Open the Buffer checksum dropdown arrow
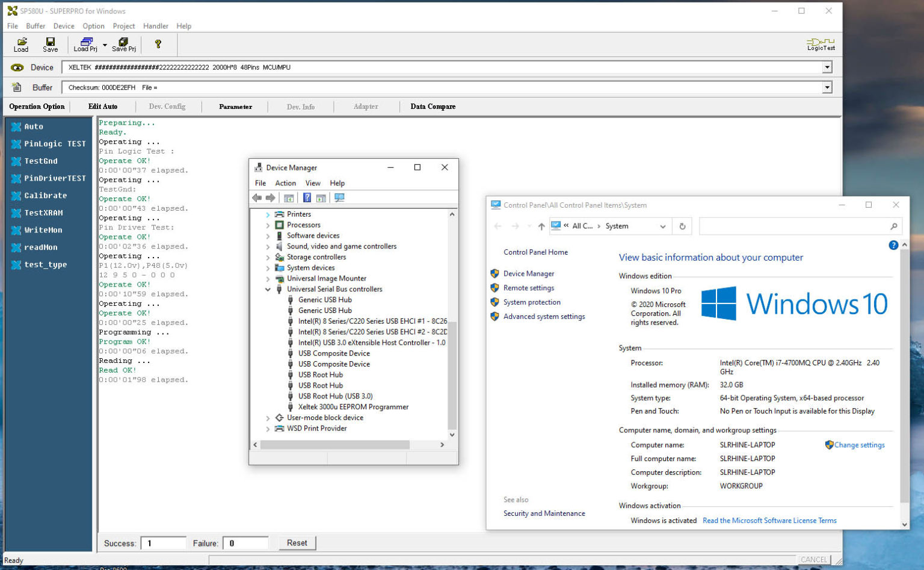Screen dimensions: 924x570 coord(827,87)
